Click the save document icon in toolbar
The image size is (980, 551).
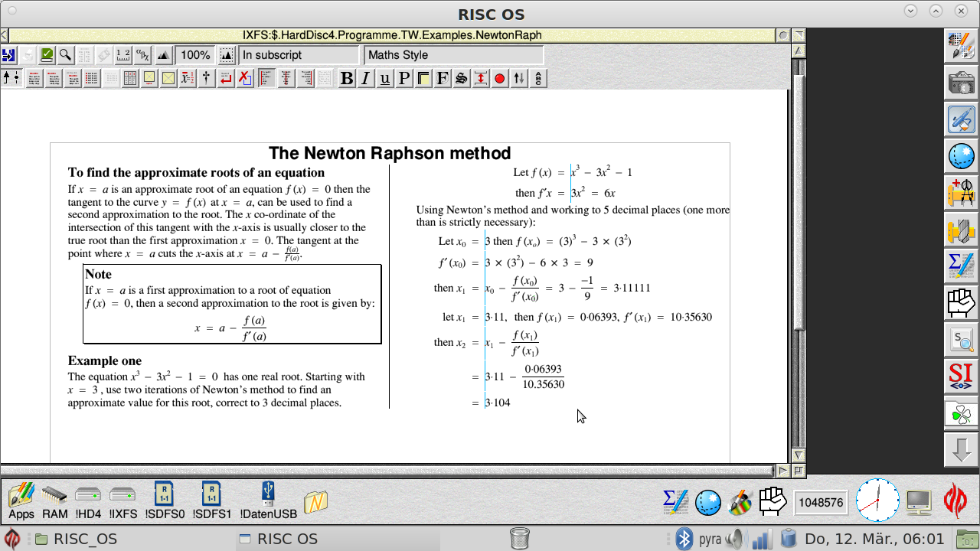point(8,55)
